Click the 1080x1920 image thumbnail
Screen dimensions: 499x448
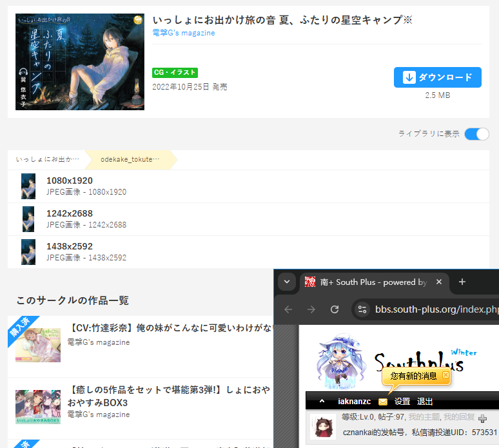pos(28,186)
